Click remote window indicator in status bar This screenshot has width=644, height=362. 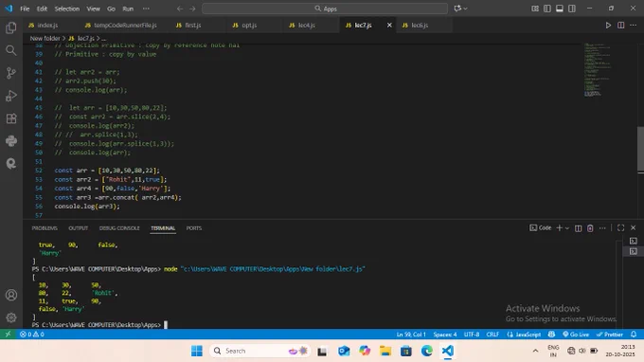click(8, 335)
